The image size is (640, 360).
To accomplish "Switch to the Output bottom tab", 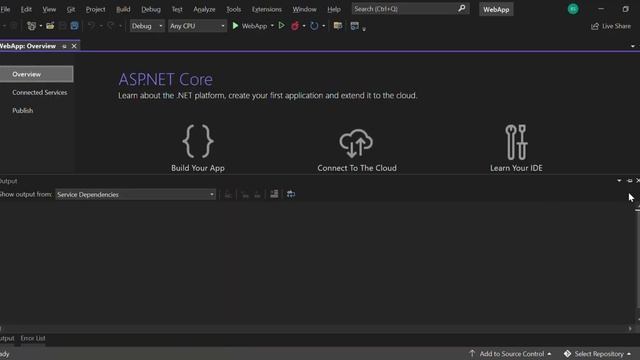I will pyautogui.click(x=7, y=338).
